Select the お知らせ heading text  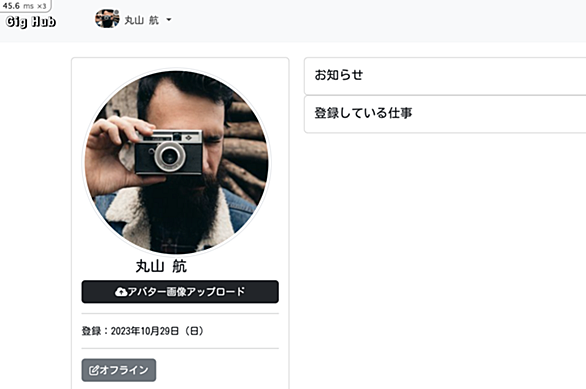[x=339, y=75]
